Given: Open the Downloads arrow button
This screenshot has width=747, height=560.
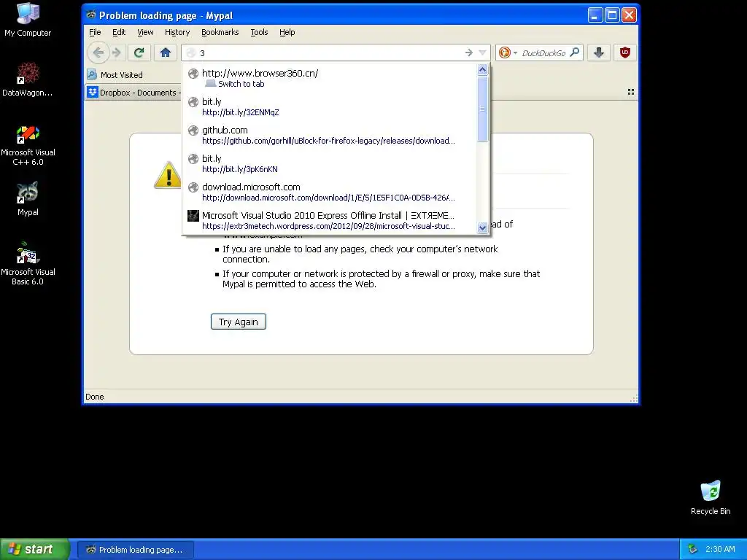Looking at the screenshot, I should [599, 52].
